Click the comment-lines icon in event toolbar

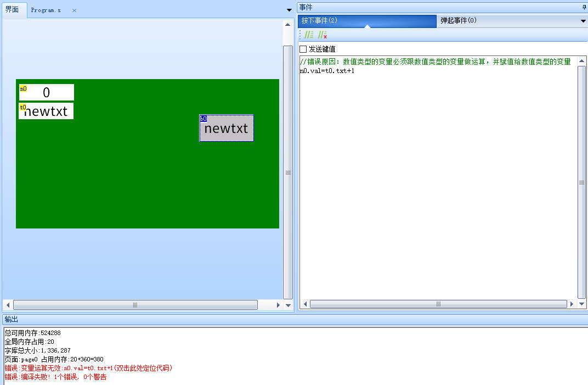click(x=309, y=35)
